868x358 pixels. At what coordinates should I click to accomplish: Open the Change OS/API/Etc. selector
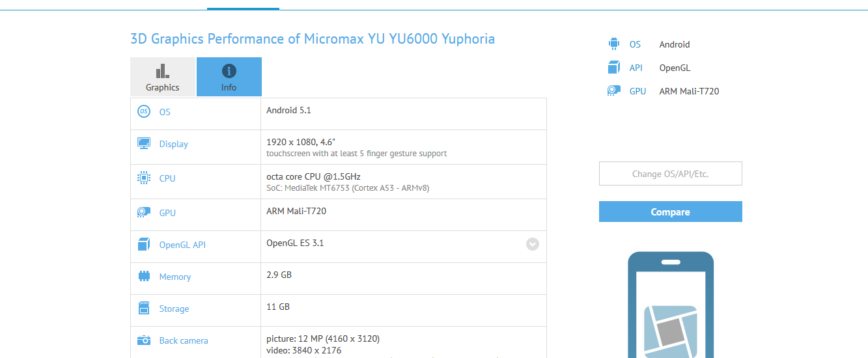670,174
